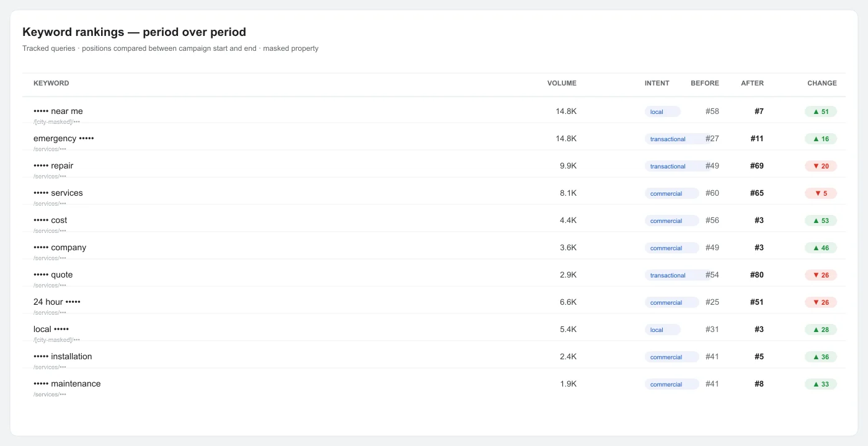The image size is (868, 446).
Task: Sort by the CHANGE column header
Action: [x=822, y=83]
